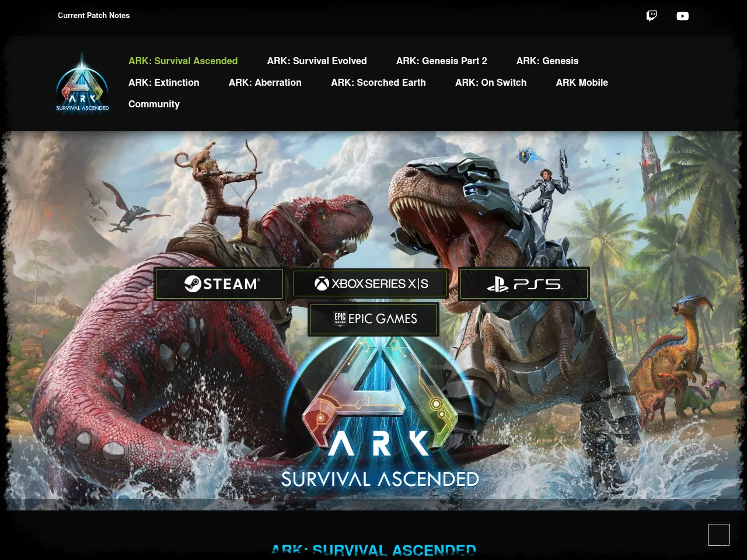
Task: Open the YouTube channel icon
Action: click(683, 16)
